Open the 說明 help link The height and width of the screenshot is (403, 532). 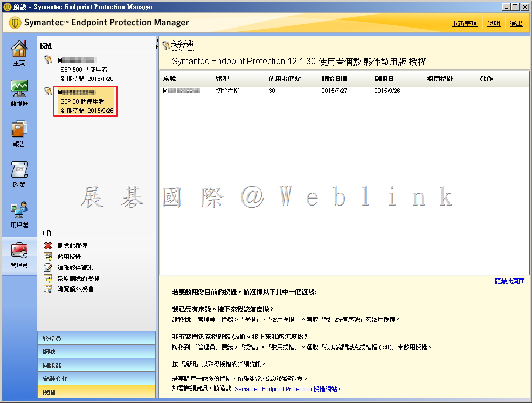coord(493,24)
